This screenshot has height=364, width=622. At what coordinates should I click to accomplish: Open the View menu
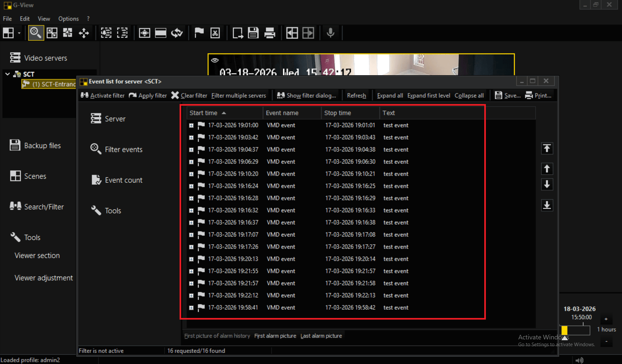point(44,18)
